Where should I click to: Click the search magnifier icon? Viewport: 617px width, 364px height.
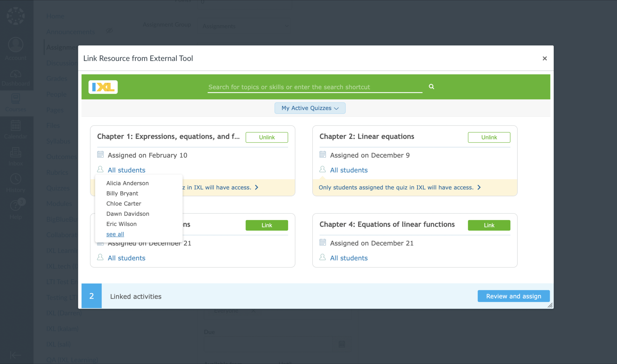click(x=431, y=86)
